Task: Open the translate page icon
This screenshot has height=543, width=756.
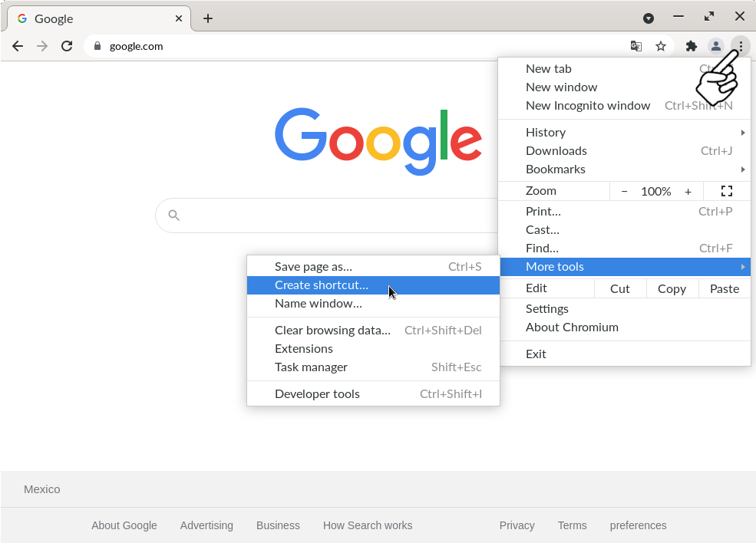Action: (x=636, y=46)
